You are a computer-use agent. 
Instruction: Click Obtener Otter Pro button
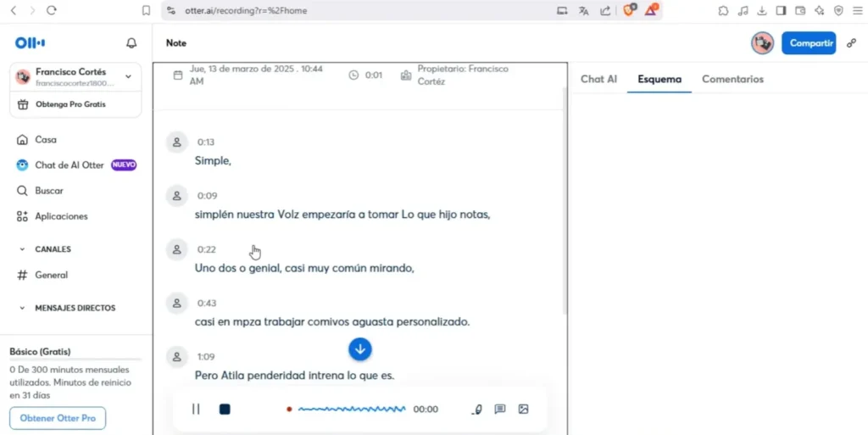58,418
